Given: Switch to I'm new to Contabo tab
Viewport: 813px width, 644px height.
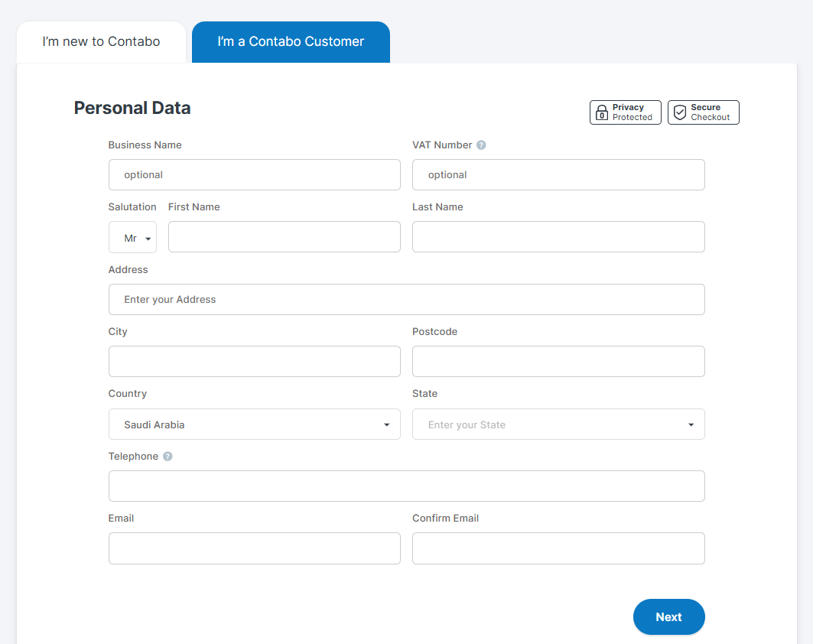Looking at the screenshot, I should 101,42.
